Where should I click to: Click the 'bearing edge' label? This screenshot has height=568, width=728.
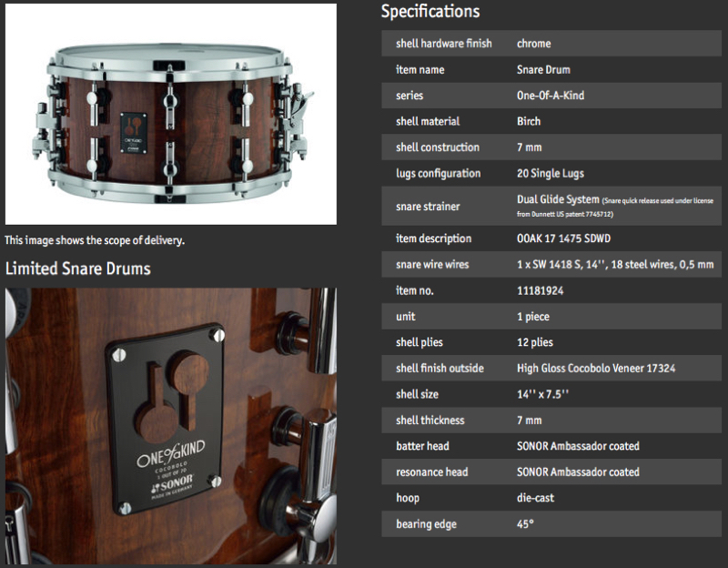coord(426,524)
